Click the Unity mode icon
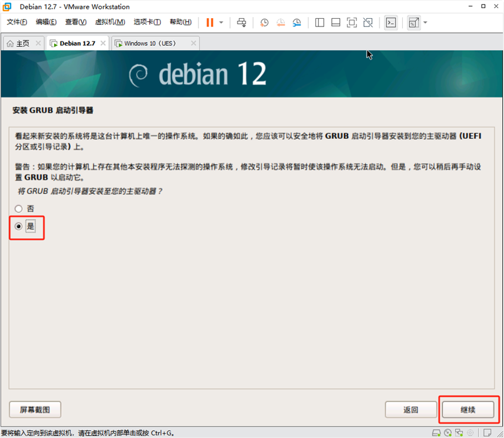The image size is (504, 438). pos(368,23)
